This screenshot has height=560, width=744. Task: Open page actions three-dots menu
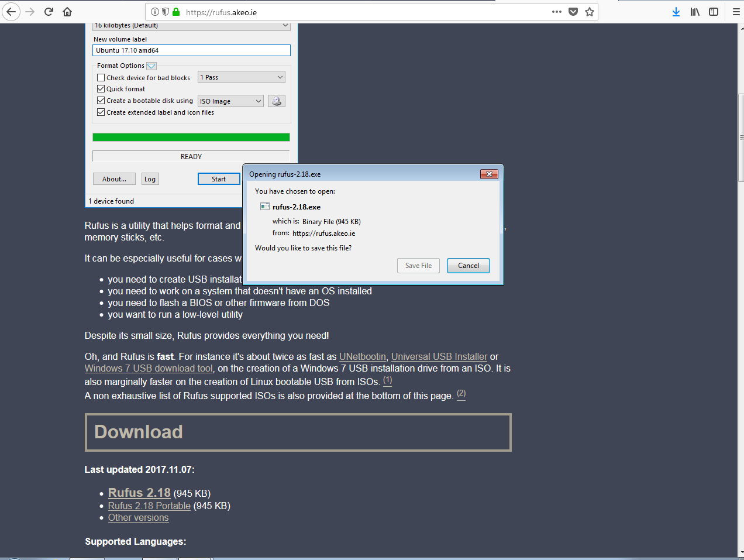(x=557, y=12)
